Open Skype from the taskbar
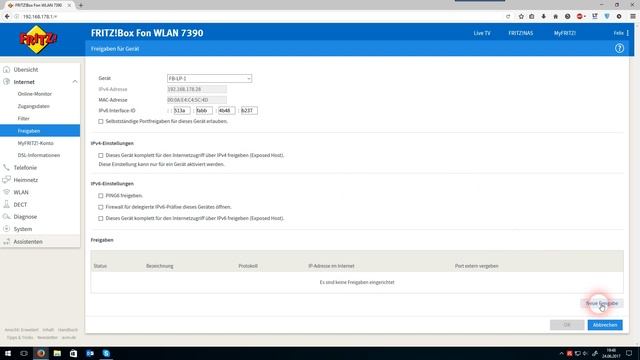Image resolution: width=640 pixels, height=360 pixels. [x=106, y=353]
